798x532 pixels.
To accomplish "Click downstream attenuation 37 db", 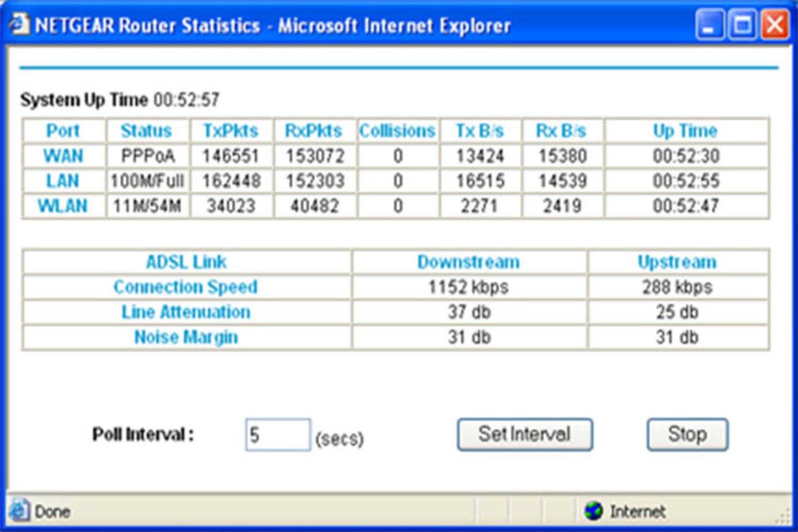I will 469,312.
